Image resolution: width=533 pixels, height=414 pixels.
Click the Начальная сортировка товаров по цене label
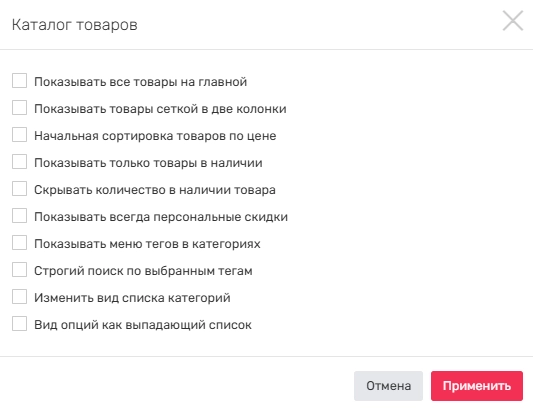click(x=155, y=136)
